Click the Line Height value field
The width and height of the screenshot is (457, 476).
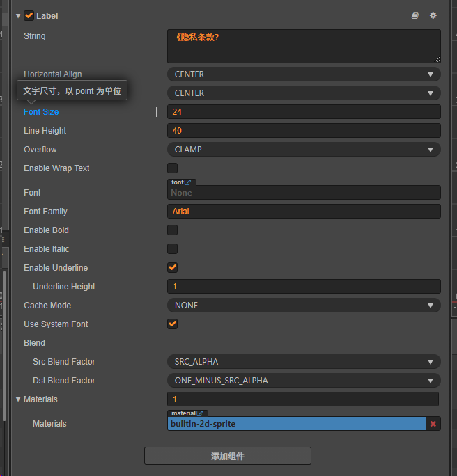(304, 131)
